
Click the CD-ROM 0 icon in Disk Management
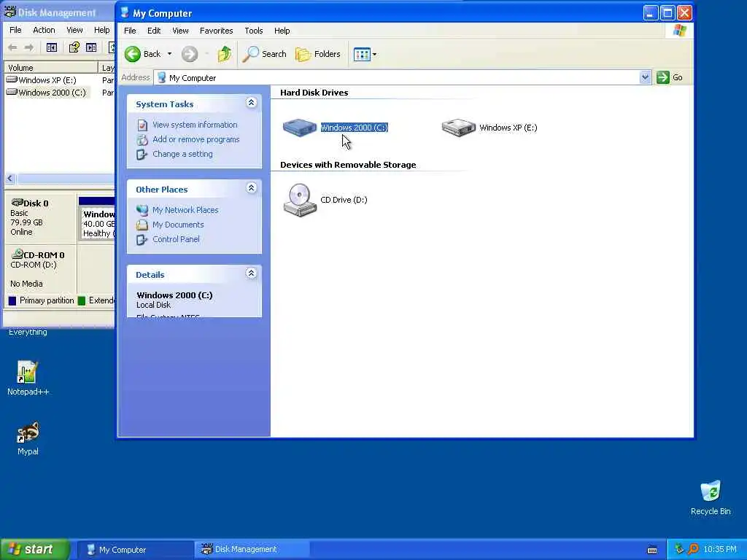coord(18,254)
